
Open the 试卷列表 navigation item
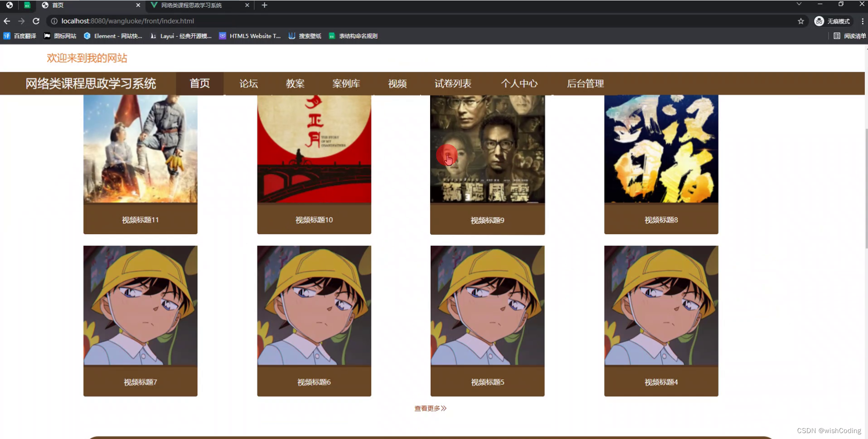pos(453,84)
